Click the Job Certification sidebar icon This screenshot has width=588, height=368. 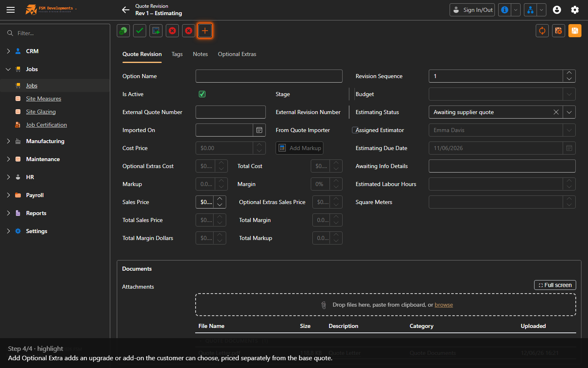[x=18, y=125]
